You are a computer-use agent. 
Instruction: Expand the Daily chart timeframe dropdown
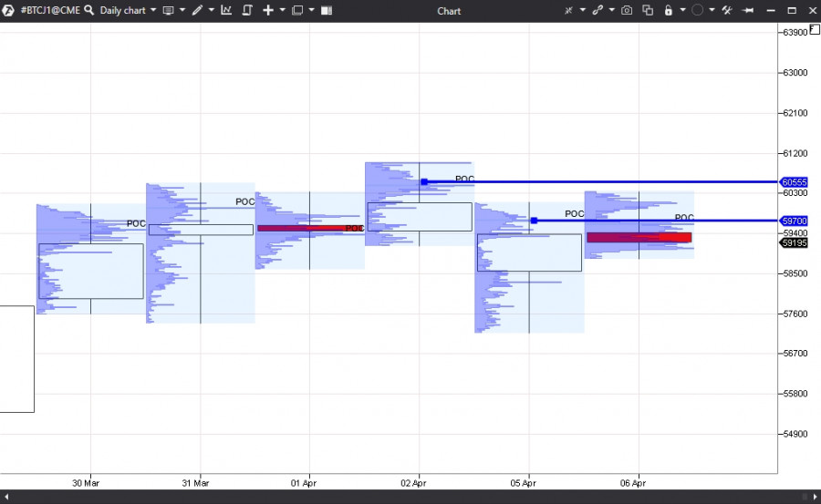tap(153, 10)
